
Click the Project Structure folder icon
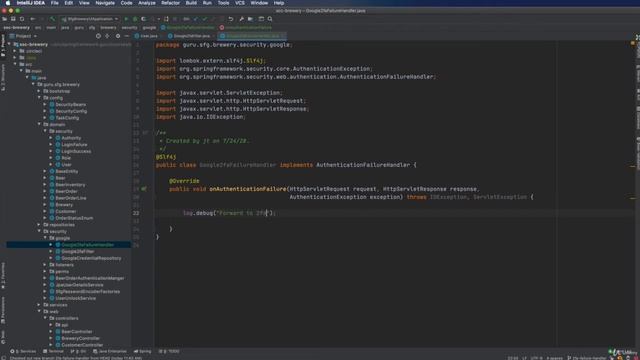[250, 19]
